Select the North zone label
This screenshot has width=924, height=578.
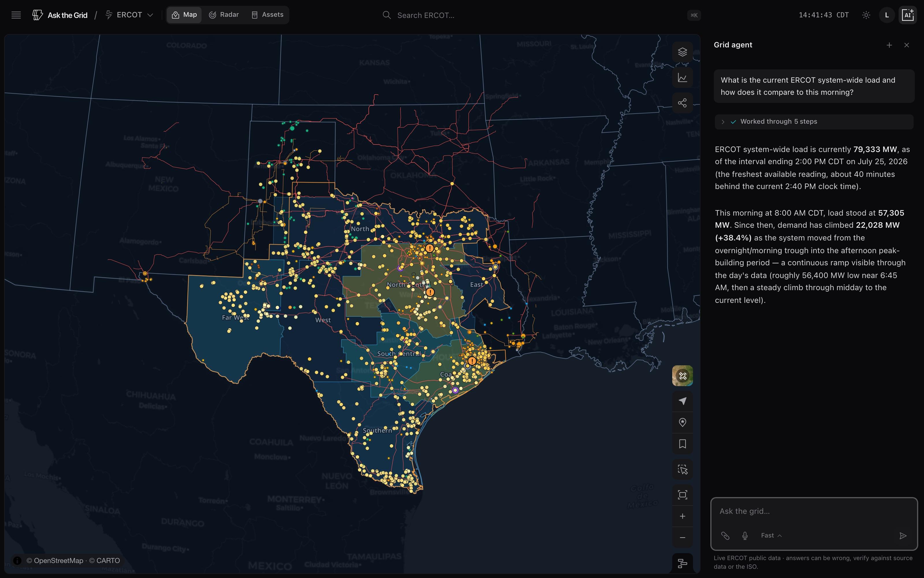click(360, 229)
